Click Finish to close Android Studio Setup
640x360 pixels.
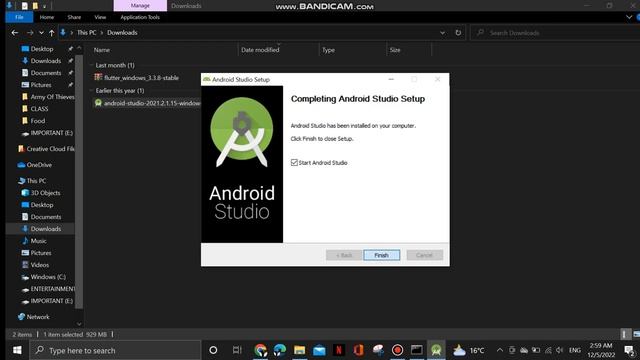coord(381,255)
